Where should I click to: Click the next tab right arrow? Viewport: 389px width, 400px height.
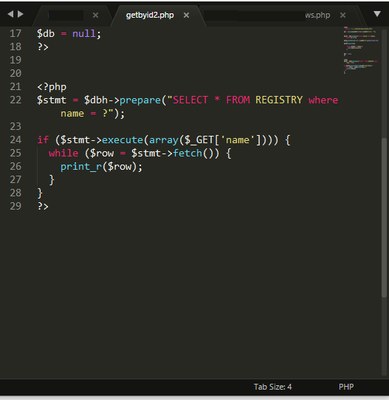click(20, 14)
